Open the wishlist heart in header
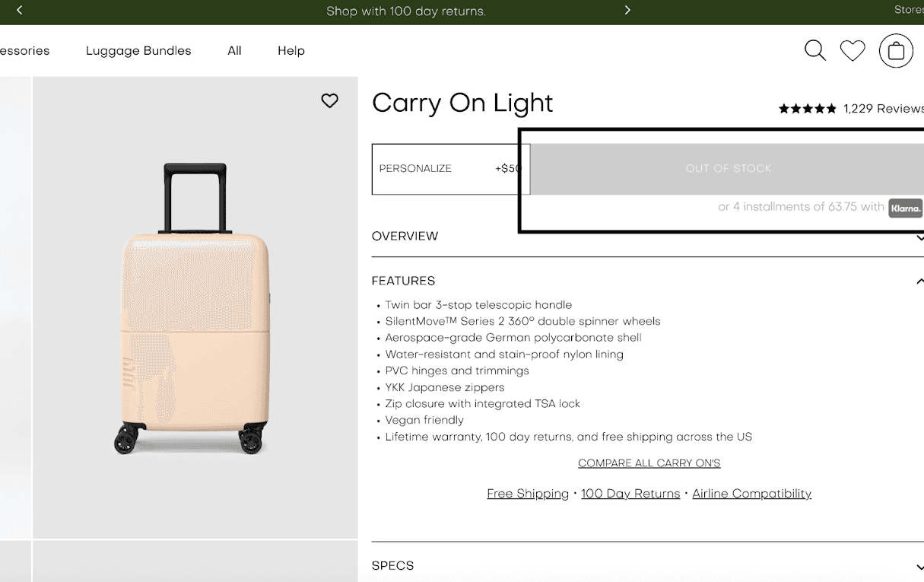 tap(853, 51)
